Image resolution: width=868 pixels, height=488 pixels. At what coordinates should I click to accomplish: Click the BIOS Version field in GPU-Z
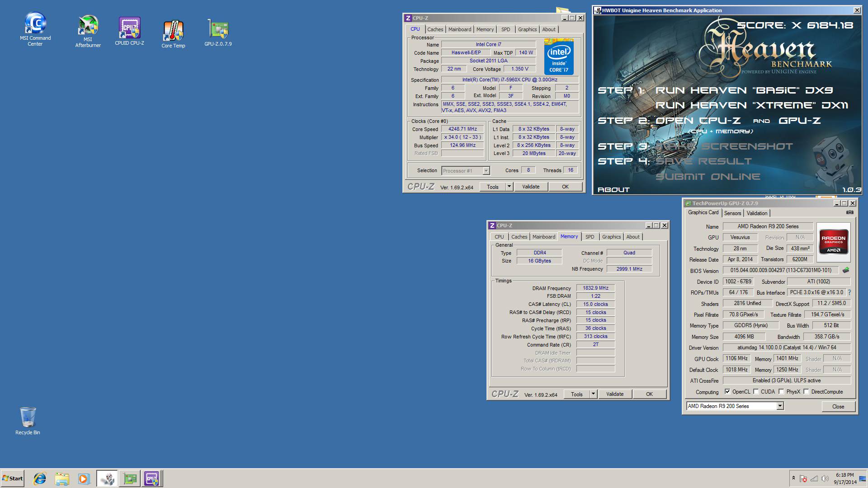tap(781, 270)
